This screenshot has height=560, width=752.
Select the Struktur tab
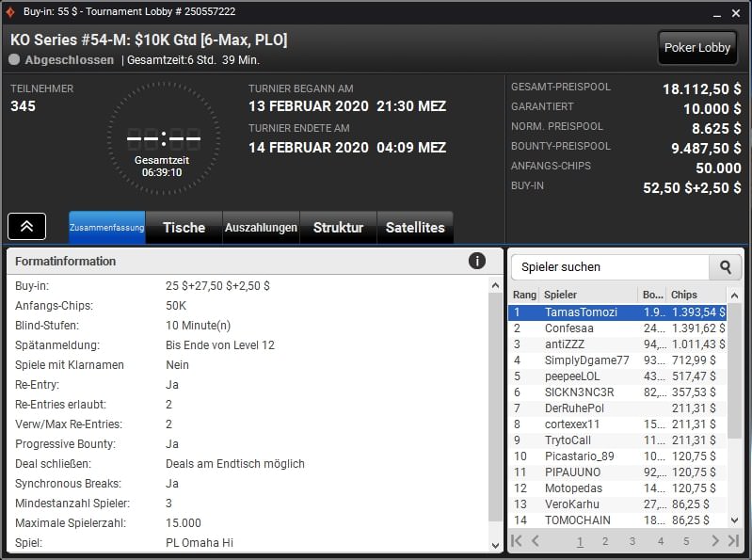[338, 228]
